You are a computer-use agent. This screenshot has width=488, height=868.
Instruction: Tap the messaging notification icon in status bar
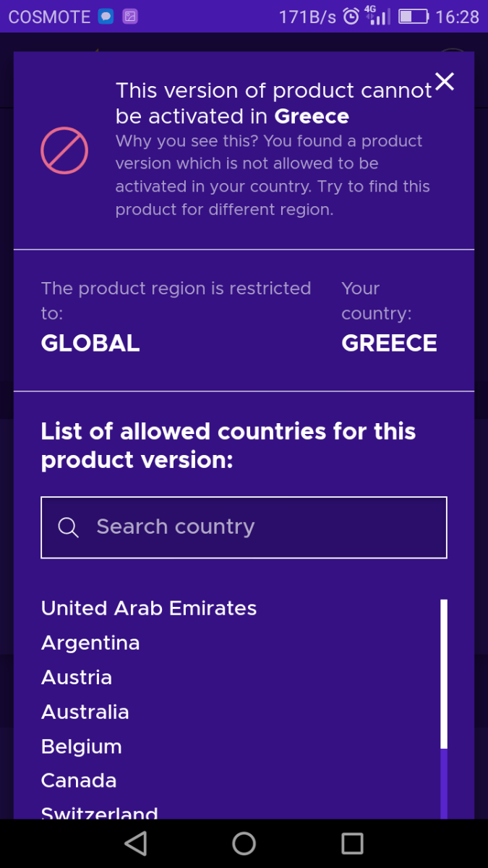click(106, 16)
